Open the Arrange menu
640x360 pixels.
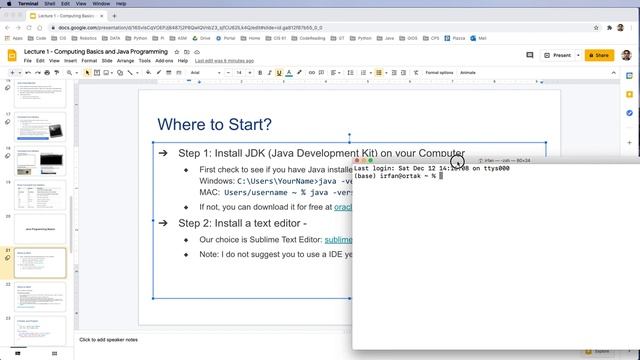125,60
